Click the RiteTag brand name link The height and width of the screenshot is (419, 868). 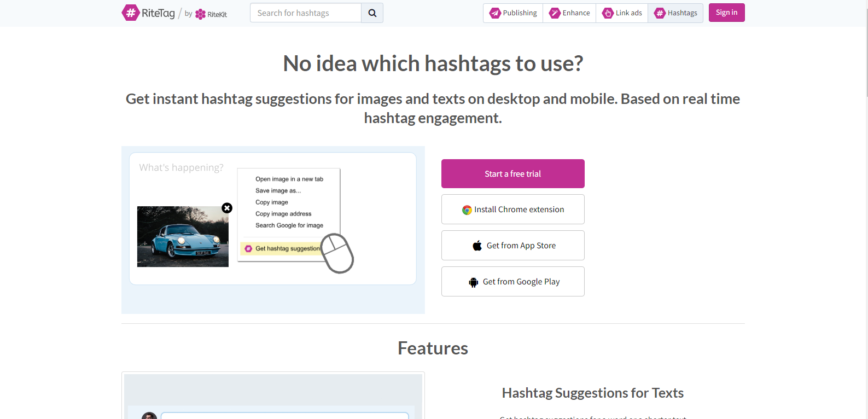(158, 13)
